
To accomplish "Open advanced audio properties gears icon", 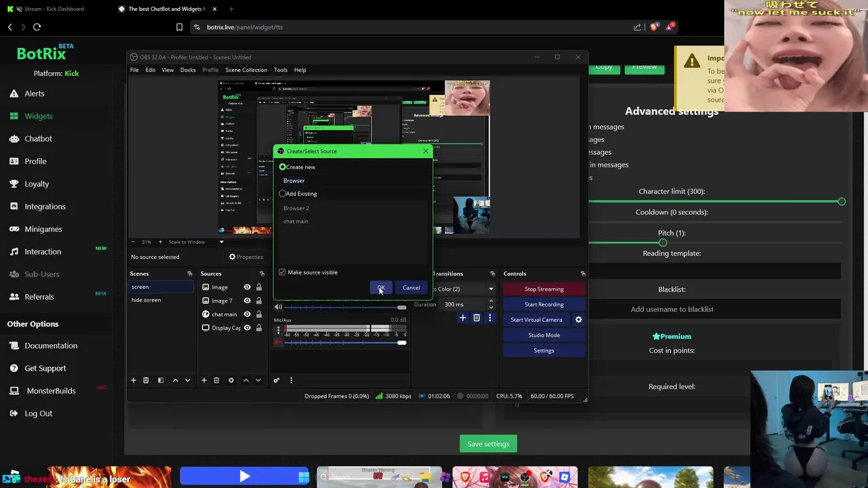I will coord(276,380).
